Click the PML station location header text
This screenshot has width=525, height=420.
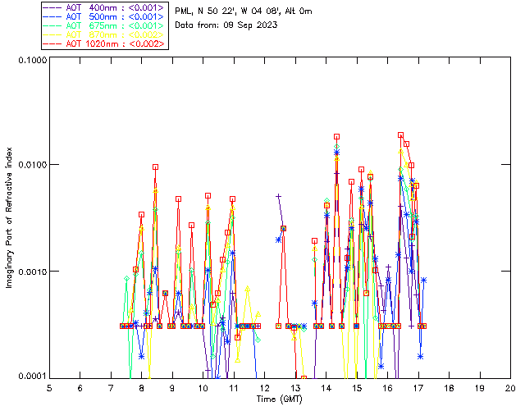click(244, 11)
